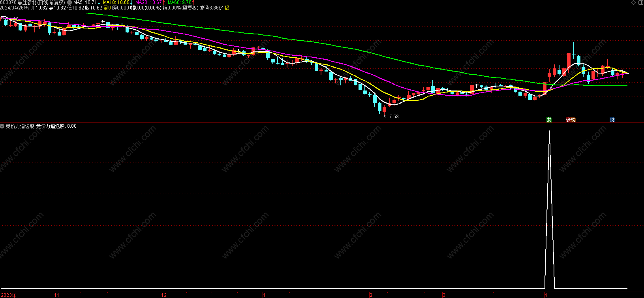Click the 竞价力道选股: 0.00 indicator value
644x298 pixels.
pyautogui.click(x=56, y=126)
